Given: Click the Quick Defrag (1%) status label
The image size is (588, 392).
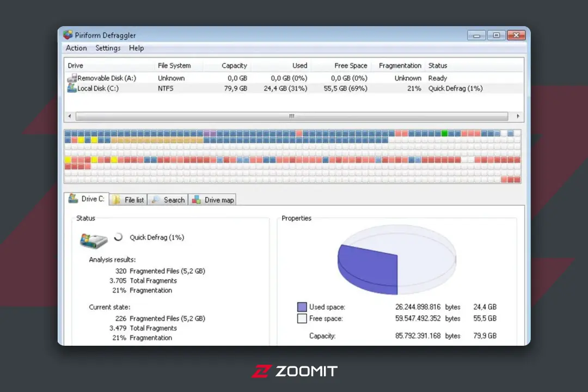Looking at the screenshot, I should tap(157, 237).
